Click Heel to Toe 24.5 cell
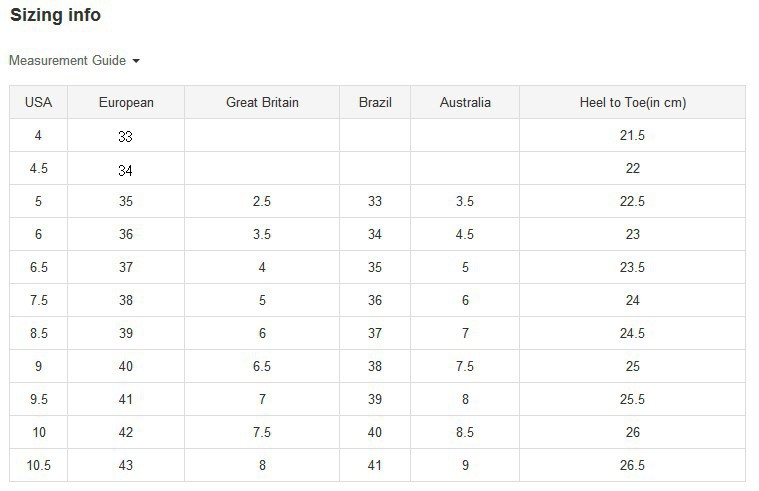This screenshot has height=491, width=759. [x=632, y=334]
